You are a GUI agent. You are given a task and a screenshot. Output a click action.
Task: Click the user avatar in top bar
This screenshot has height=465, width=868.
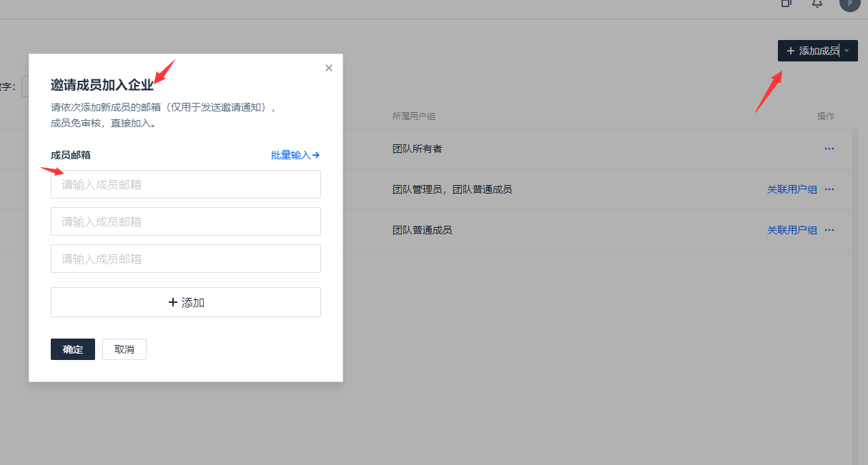[x=849, y=4]
